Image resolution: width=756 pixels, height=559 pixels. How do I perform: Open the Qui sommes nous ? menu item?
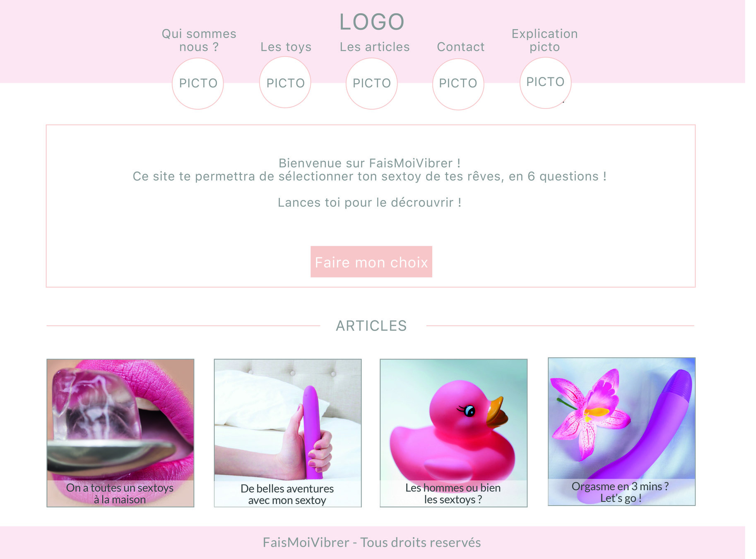click(199, 40)
